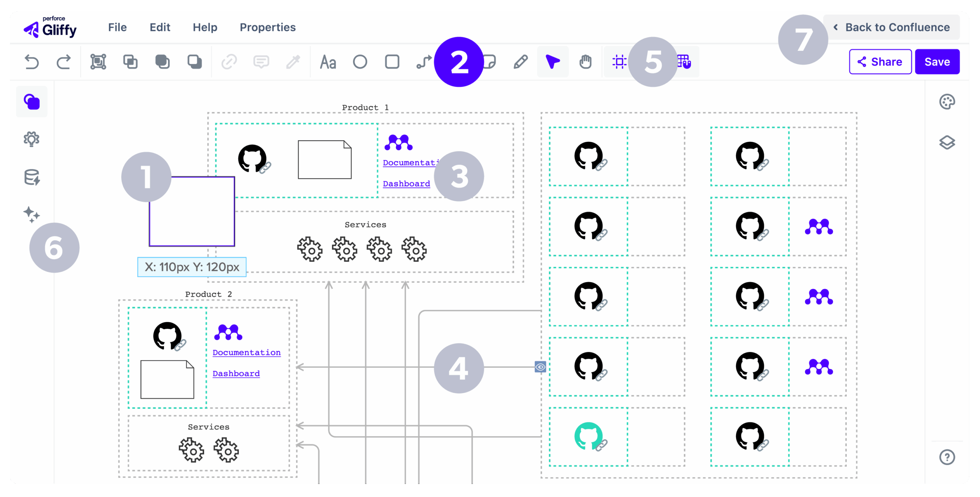This screenshot has width=980, height=497.
Task: Activate the Hand pan tool
Action: click(585, 62)
